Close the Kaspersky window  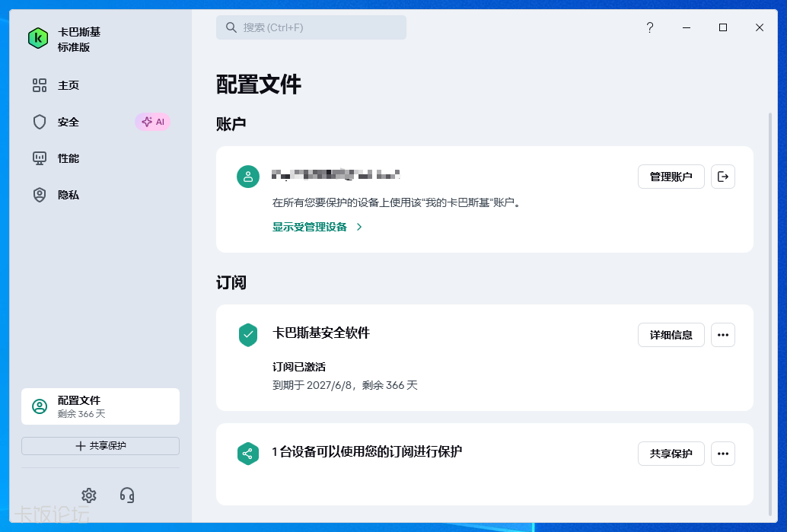tap(760, 27)
